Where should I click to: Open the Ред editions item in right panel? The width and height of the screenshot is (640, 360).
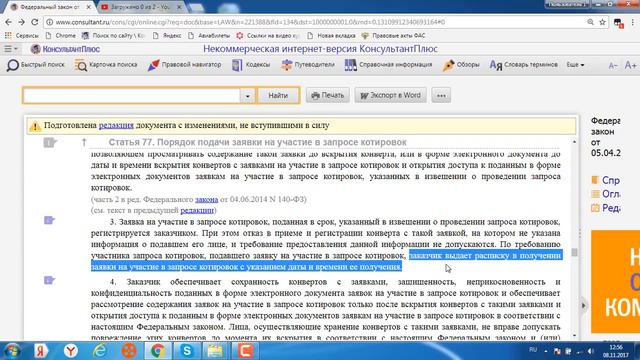click(606, 208)
